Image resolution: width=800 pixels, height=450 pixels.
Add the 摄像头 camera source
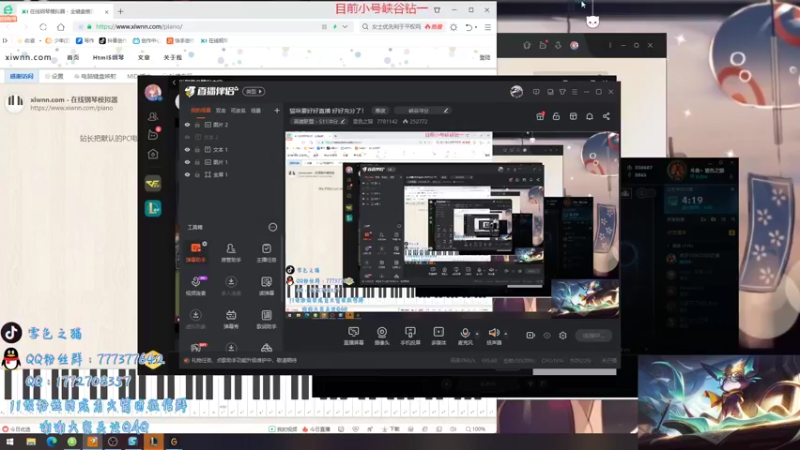382,336
